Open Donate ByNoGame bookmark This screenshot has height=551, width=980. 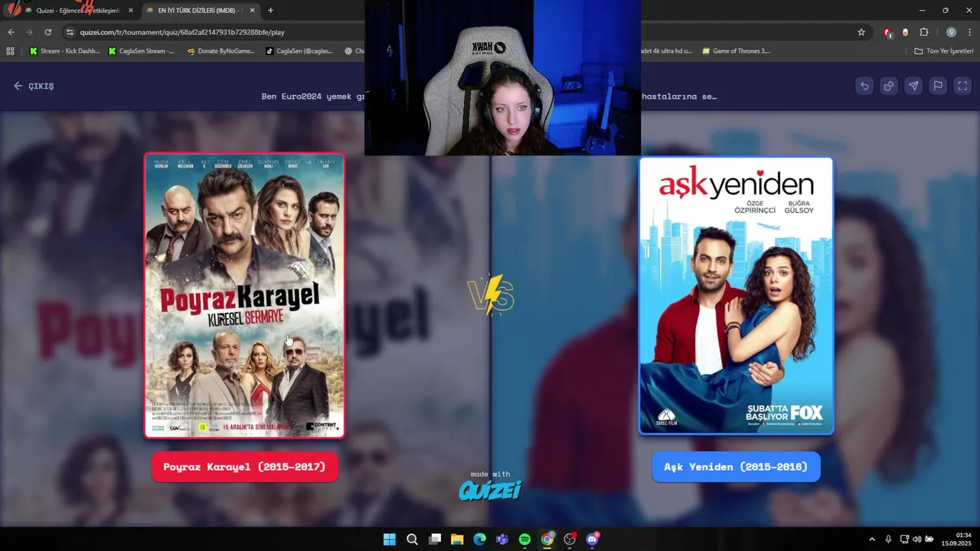[220, 51]
